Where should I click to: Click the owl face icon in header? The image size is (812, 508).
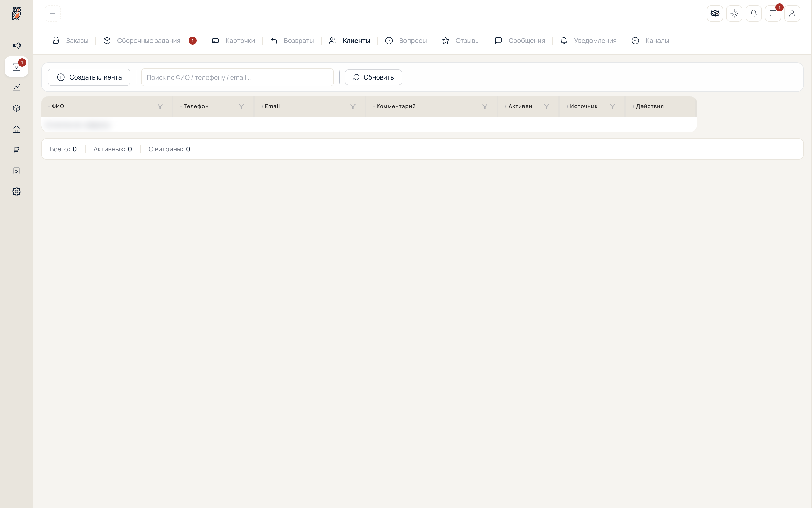715,13
